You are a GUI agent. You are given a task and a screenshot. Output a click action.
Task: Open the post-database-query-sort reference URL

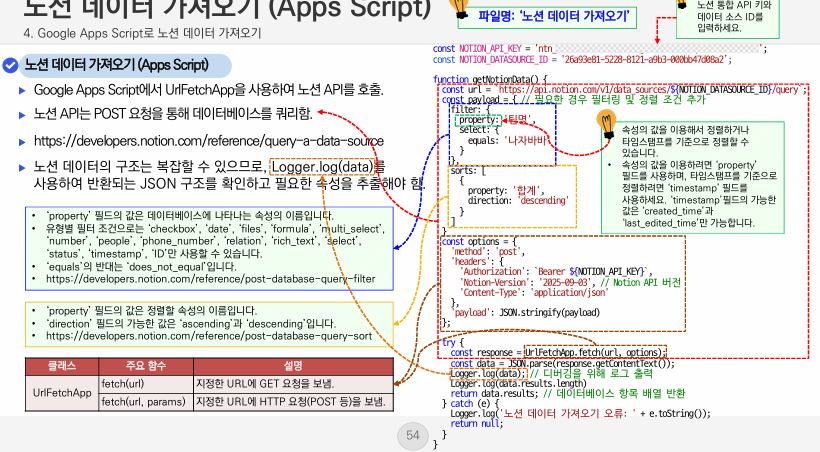tap(209, 336)
